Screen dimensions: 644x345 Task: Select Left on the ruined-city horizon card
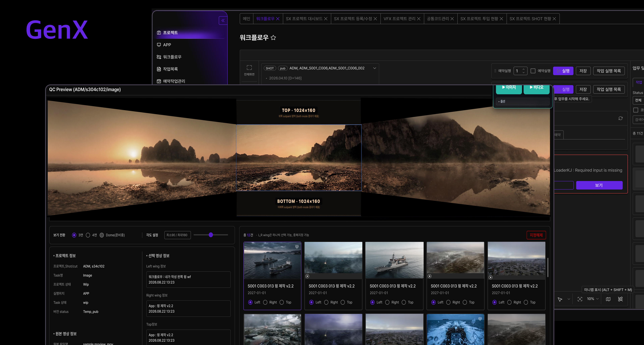click(x=495, y=302)
